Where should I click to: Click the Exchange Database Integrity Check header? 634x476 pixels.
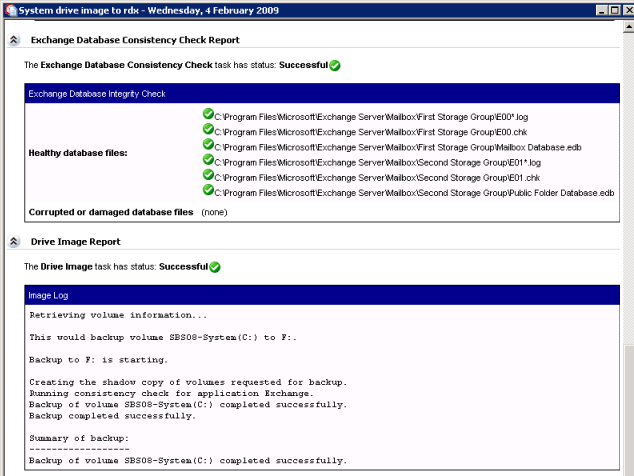pyautogui.click(x=322, y=93)
